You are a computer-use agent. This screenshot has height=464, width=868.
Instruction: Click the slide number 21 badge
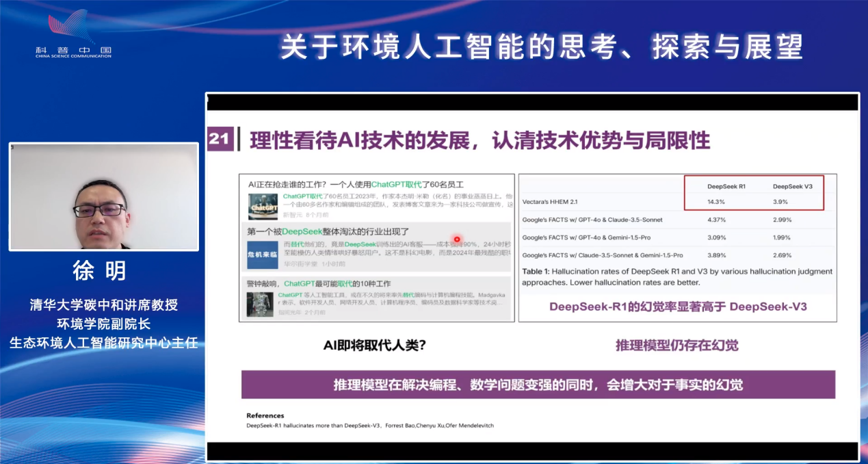coord(219,140)
